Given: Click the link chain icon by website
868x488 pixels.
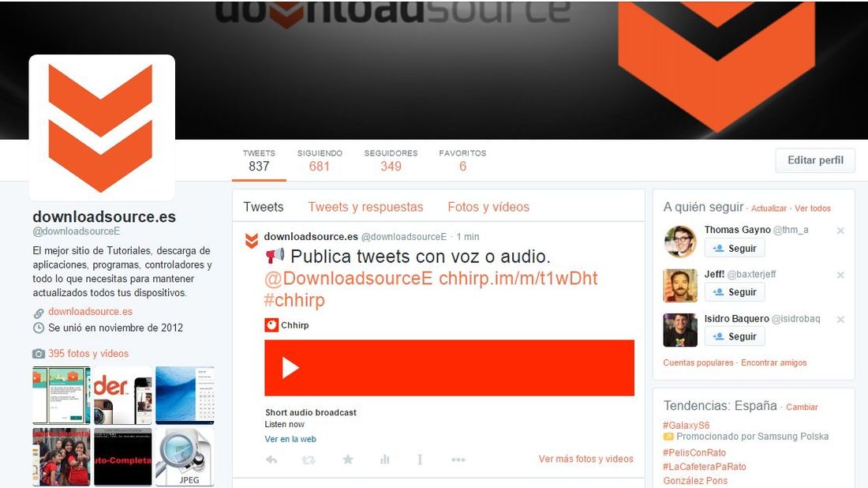Looking at the screenshot, I should point(38,313).
